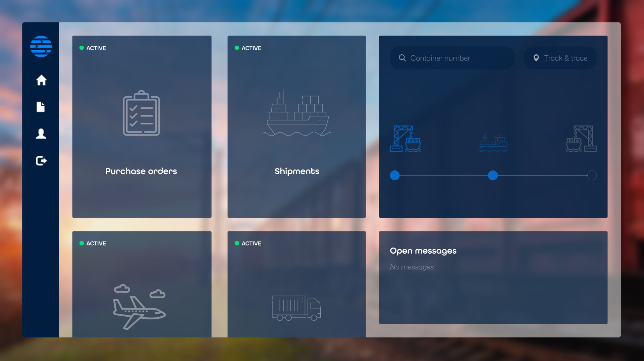
Task: Click the Track & trace button
Action: point(560,58)
